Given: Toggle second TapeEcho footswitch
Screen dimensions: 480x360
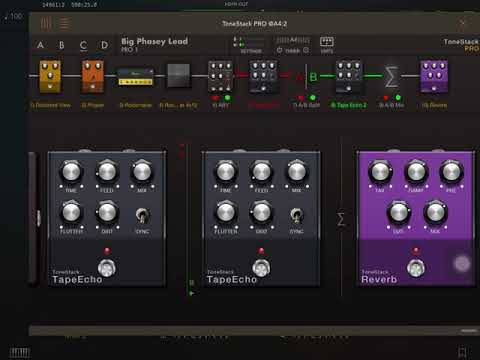Looking at the screenshot, I should coord(261,268).
